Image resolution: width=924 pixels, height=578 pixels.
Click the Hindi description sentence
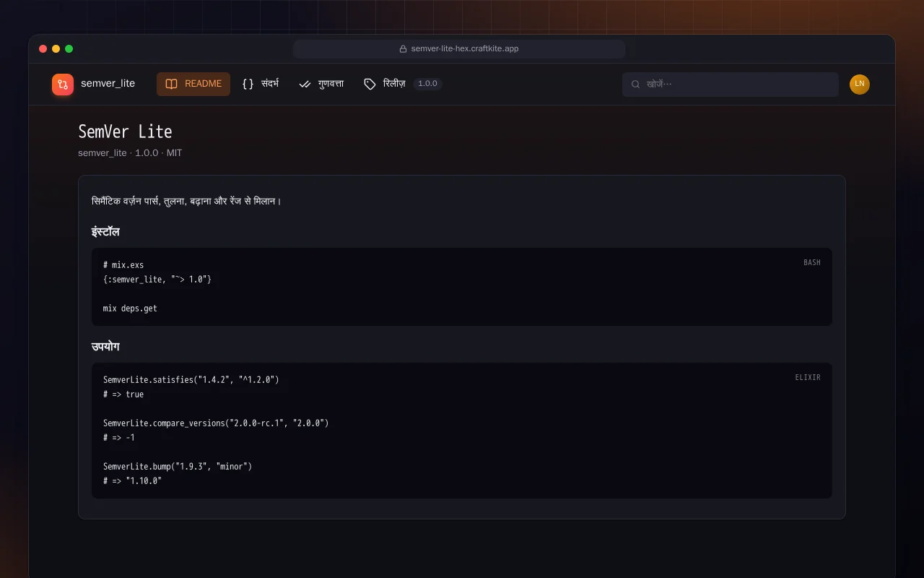tap(186, 201)
